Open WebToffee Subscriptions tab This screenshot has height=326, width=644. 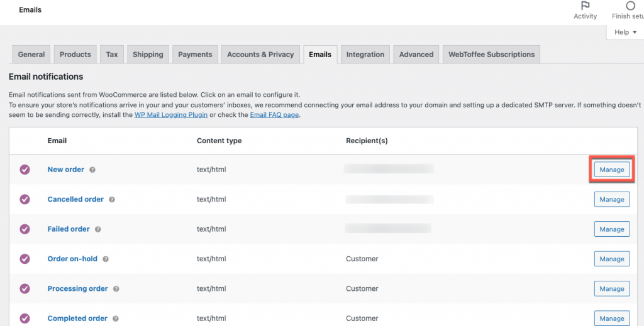[x=491, y=55]
